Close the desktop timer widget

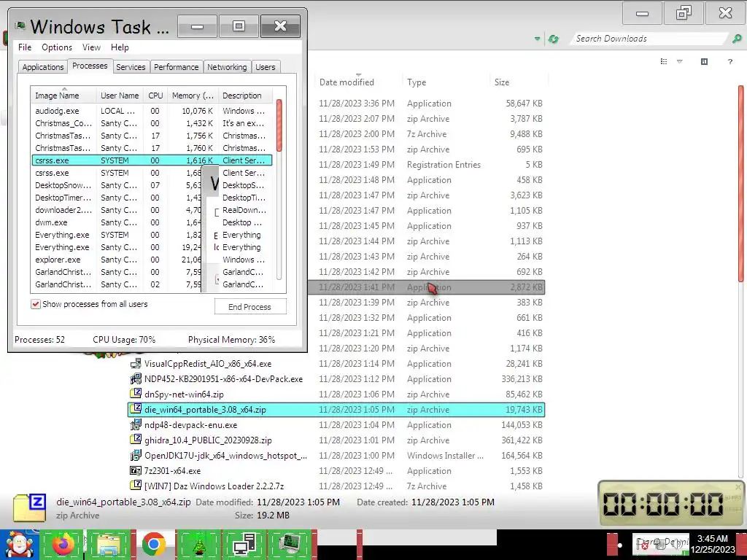point(738,486)
